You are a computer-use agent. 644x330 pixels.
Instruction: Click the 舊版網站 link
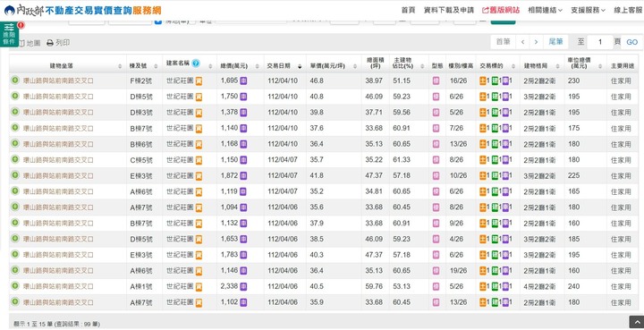(x=501, y=10)
